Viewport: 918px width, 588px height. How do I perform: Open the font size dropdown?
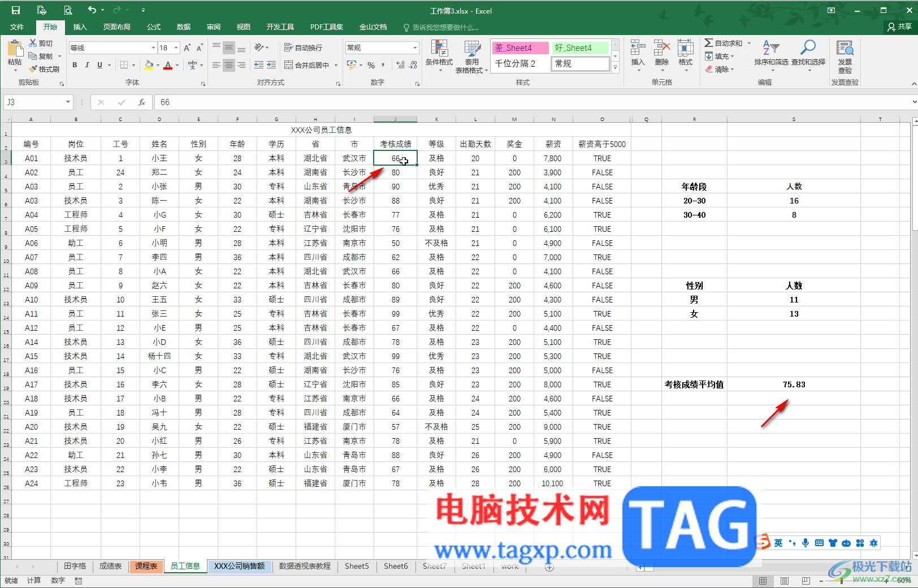176,48
